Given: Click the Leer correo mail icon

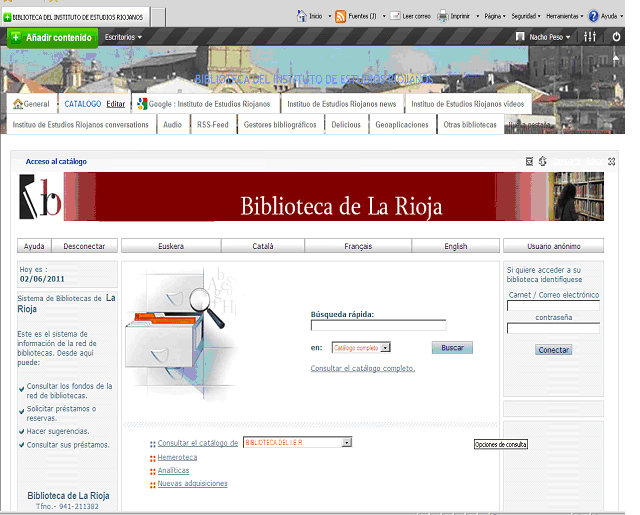Looking at the screenshot, I should (395, 16).
